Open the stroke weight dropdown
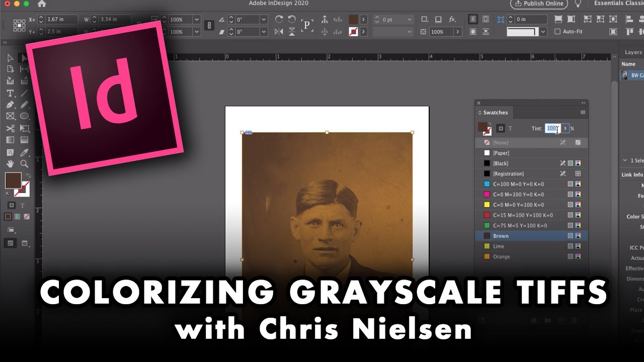This screenshot has width=644, height=362. pyautogui.click(x=410, y=20)
